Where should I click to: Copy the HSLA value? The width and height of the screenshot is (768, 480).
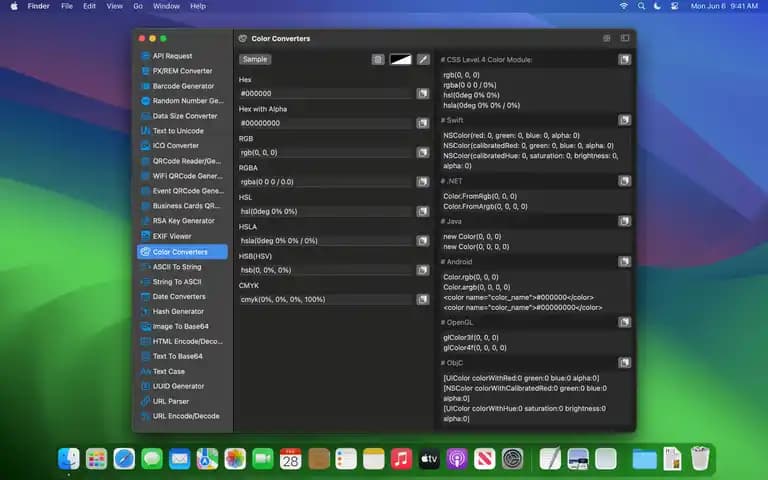[x=423, y=240]
